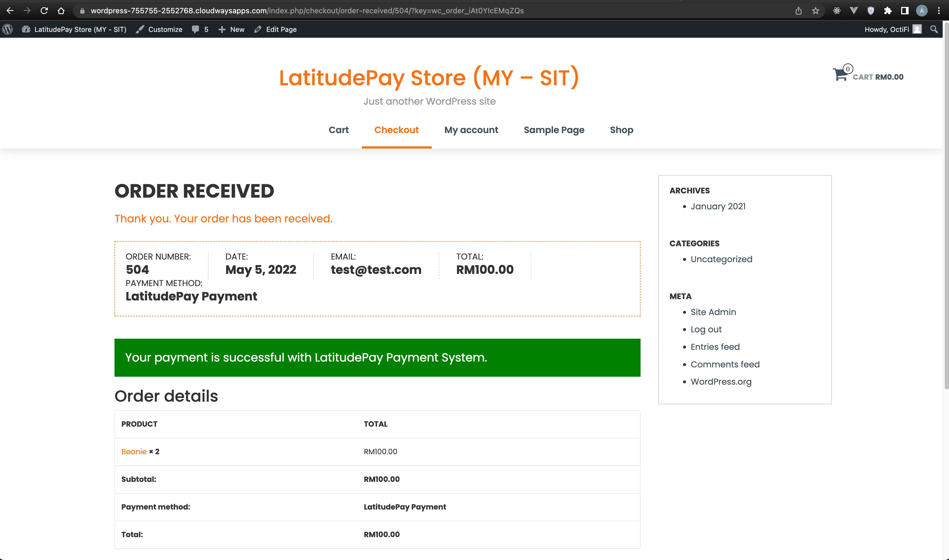This screenshot has width=949, height=560.
Task: Click Edit Page in admin bar
Action: tap(276, 29)
